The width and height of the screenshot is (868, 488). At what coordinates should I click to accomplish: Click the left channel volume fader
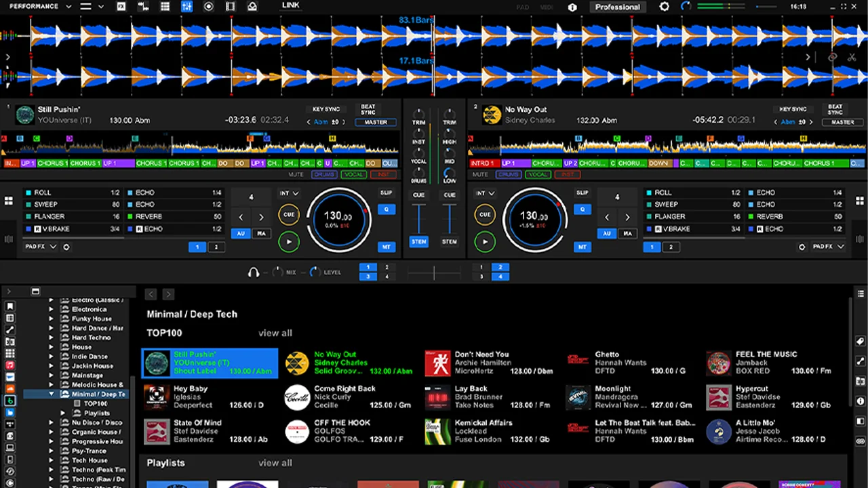pos(419,217)
